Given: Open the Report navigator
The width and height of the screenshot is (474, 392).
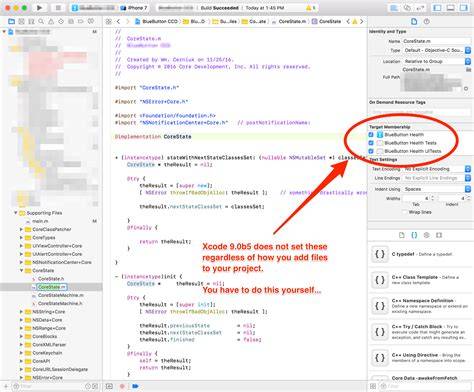Looking at the screenshot, I should point(91,21).
